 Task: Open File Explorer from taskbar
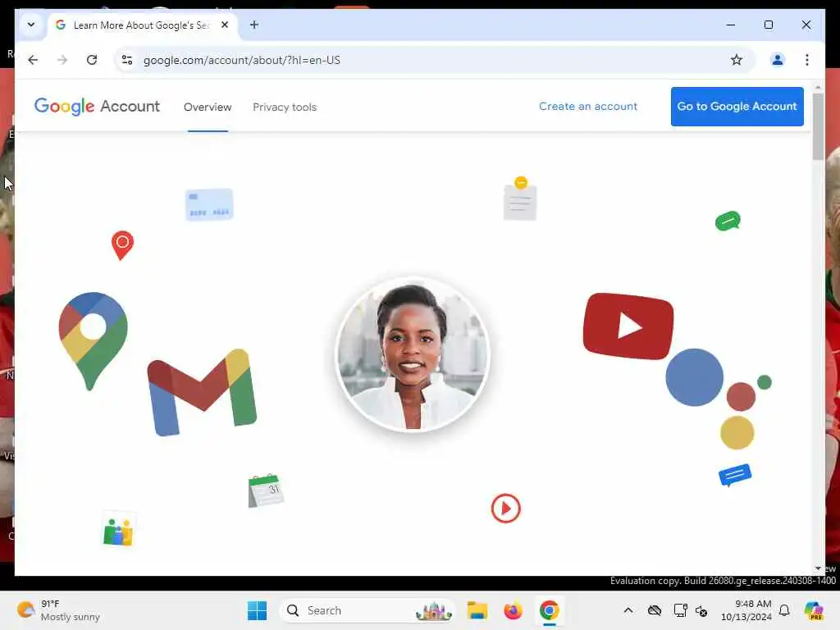coord(477,610)
